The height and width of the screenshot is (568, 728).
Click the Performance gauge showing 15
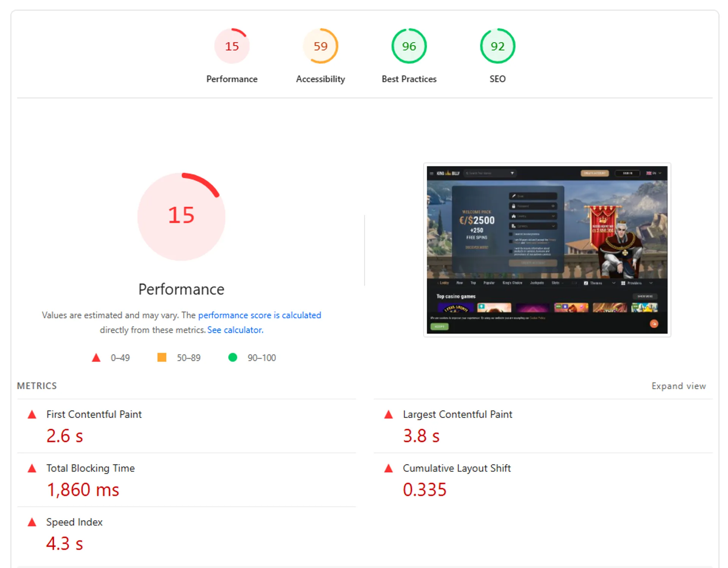(x=232, y=46)
